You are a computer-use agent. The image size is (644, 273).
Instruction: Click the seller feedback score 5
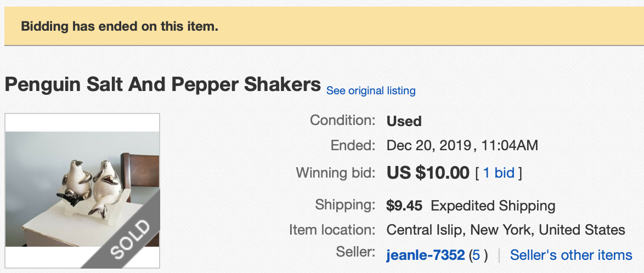point(476,255)
